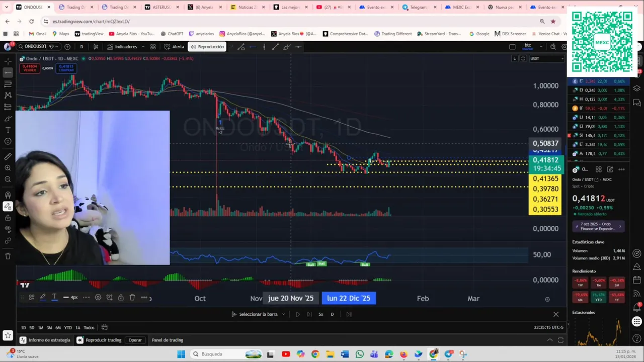Close the replay control bar
This screenshot has height=362, width=644.
[x=556, y=314]
